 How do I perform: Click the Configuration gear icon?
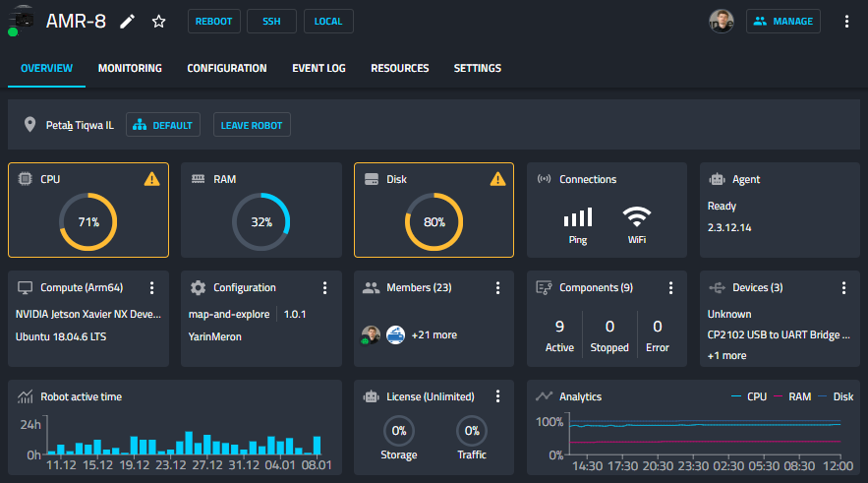click(198, 287)
